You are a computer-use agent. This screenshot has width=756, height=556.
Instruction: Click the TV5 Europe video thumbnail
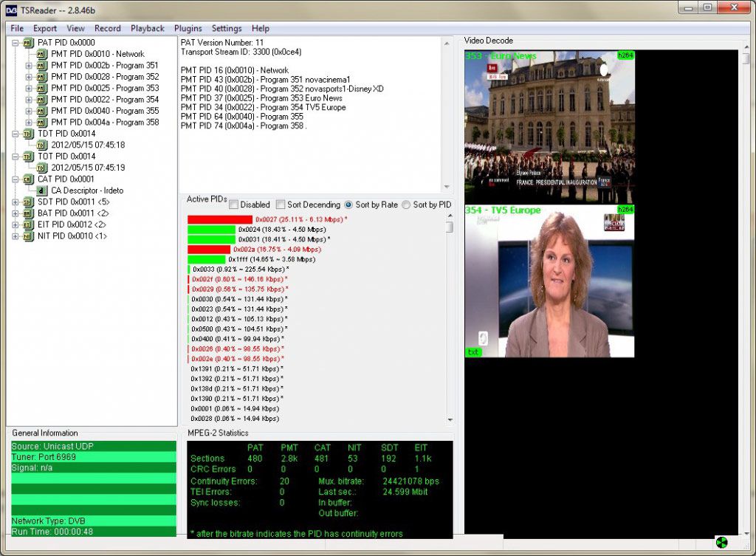click(549, 281)
